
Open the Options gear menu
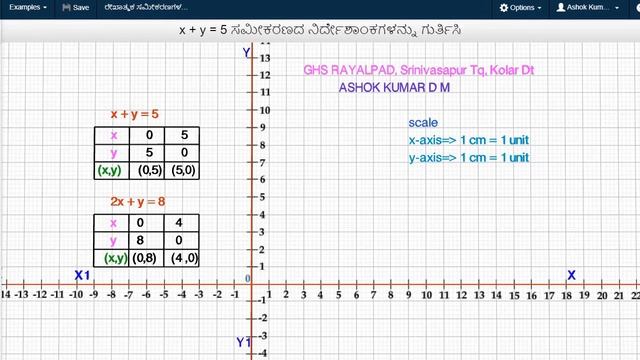coord(520,7)
